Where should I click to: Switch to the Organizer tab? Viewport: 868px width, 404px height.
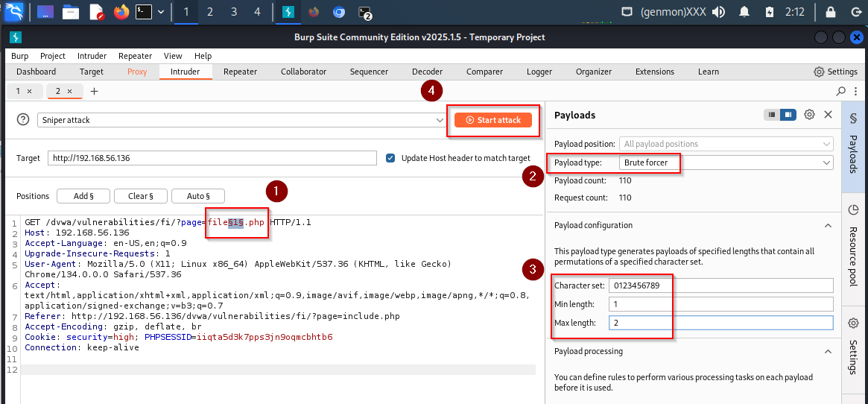[x=593, y=72]
